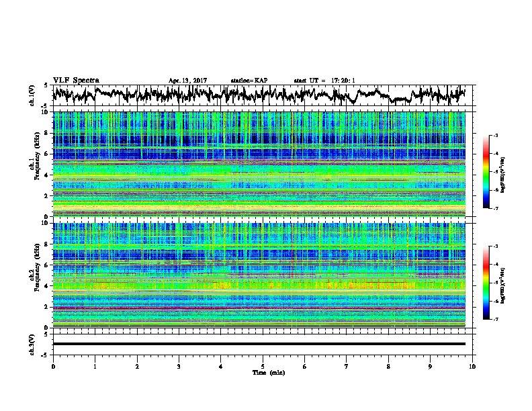
Task: Click the "6" frequency tick of ch.2 spectrogram
Action: pyautogui.click(x=46, y=265)
